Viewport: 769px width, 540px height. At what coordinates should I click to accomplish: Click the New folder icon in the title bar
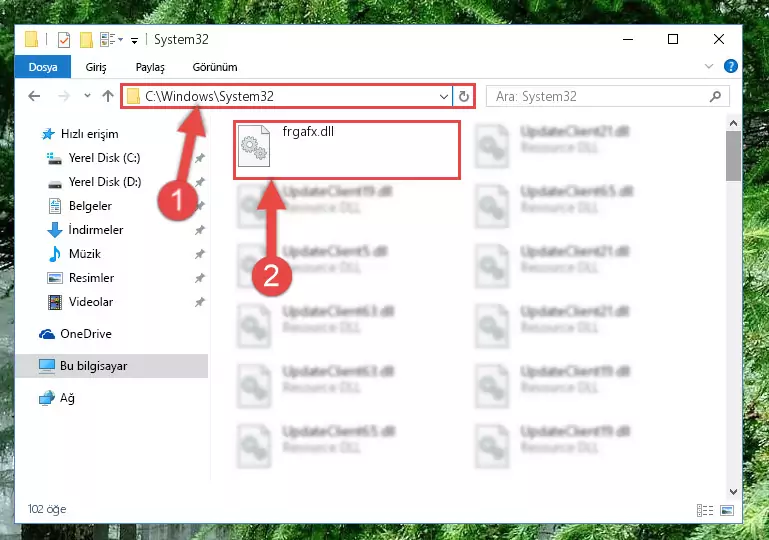[x=86, y=39]
